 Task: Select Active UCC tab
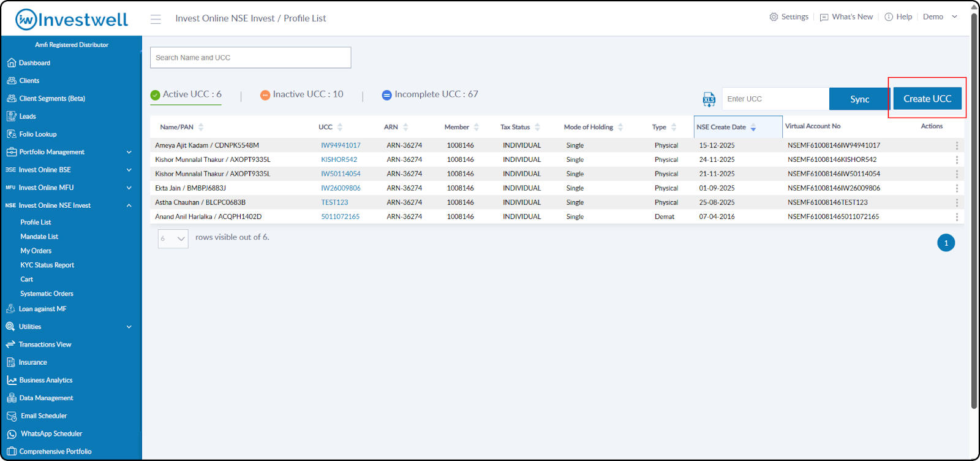click(186, 94)
